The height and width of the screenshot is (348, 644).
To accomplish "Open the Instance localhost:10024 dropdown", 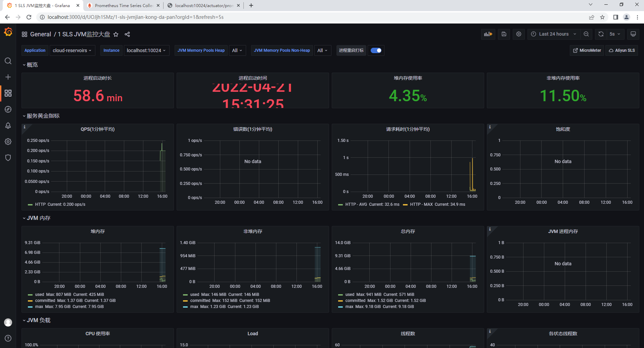I will pyautogui.click(x=146, y=50).
